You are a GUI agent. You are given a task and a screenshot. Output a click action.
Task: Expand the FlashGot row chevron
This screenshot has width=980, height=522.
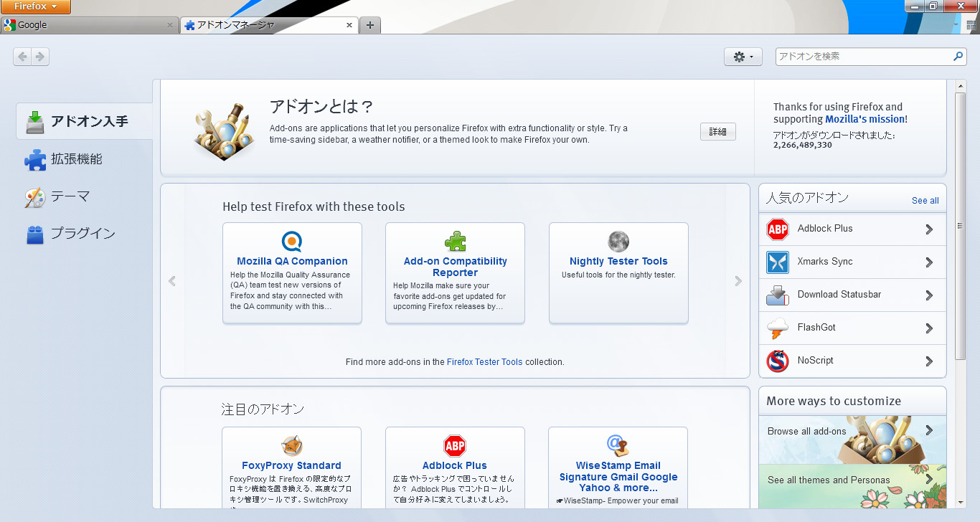929,328
